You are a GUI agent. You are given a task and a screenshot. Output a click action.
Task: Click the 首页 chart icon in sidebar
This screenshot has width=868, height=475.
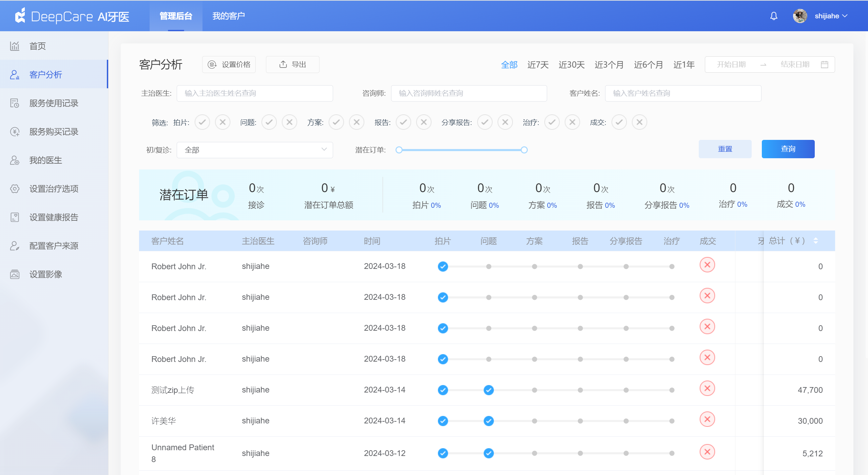click(x=15, y=46)
